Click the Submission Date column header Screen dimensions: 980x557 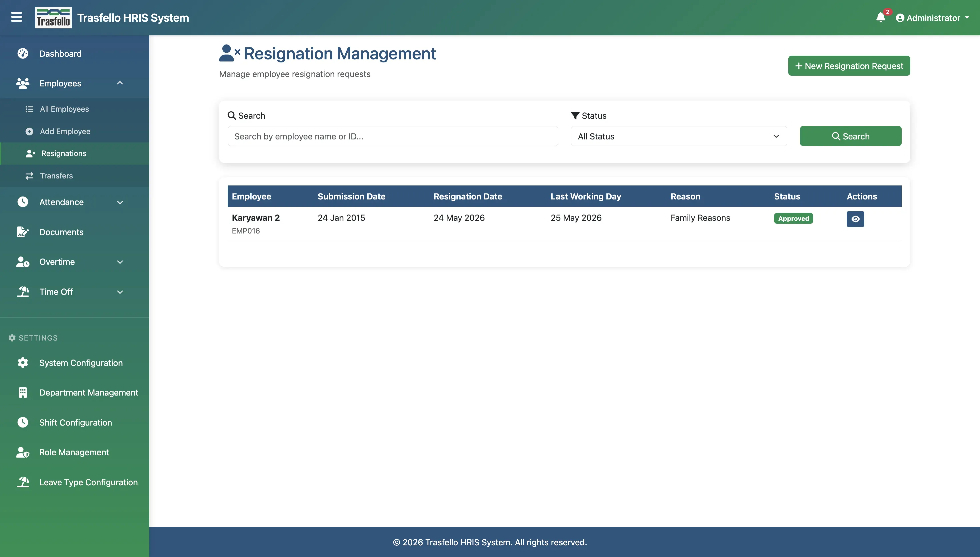(x=351, y=196)
